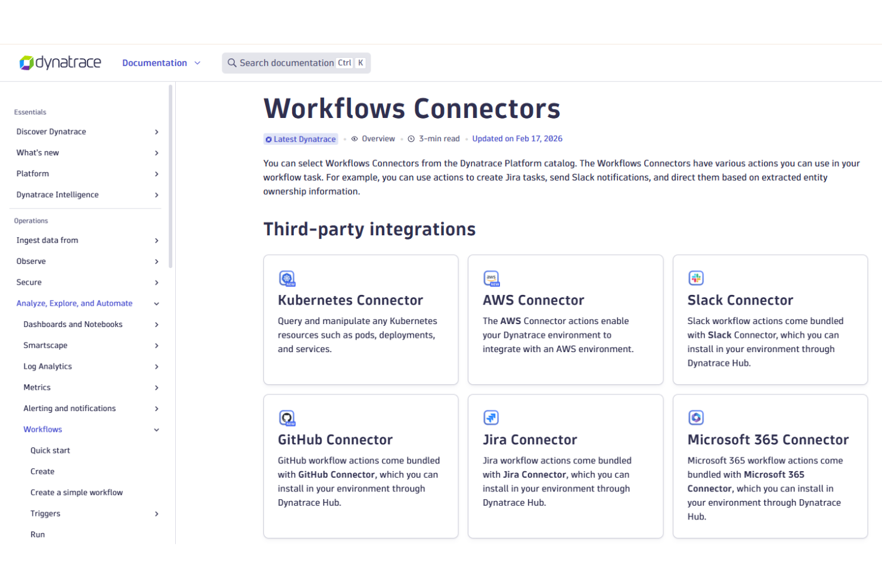Select Quick start in the sidebar
The height and width of the screenshot is (588, 882).
(x=50, y=450)
